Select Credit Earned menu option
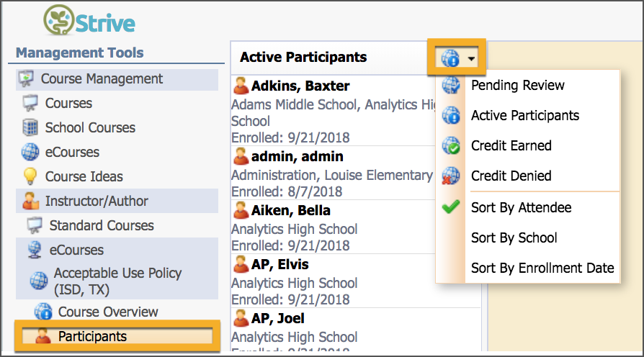Viewport: 644px width, 357px height. click(511, 145)
